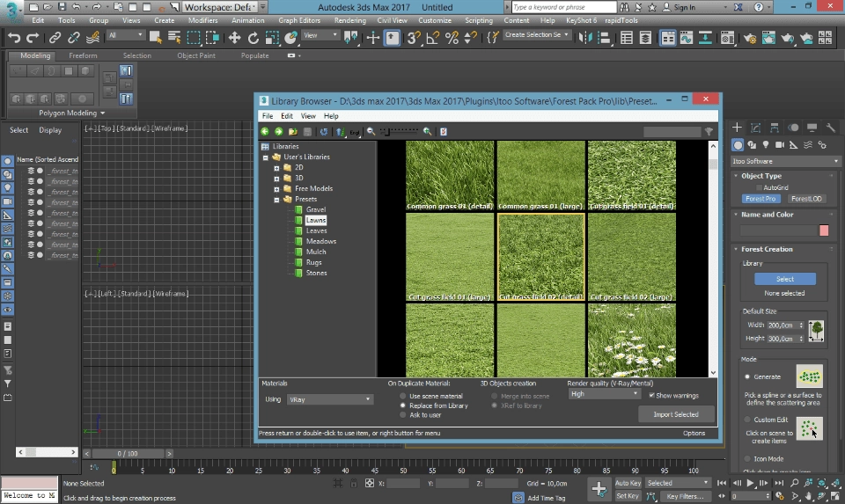The height and width of the screenshot is (504, 845).
Task: Click the Forest Pro button
Action: (x=760, y=199)
